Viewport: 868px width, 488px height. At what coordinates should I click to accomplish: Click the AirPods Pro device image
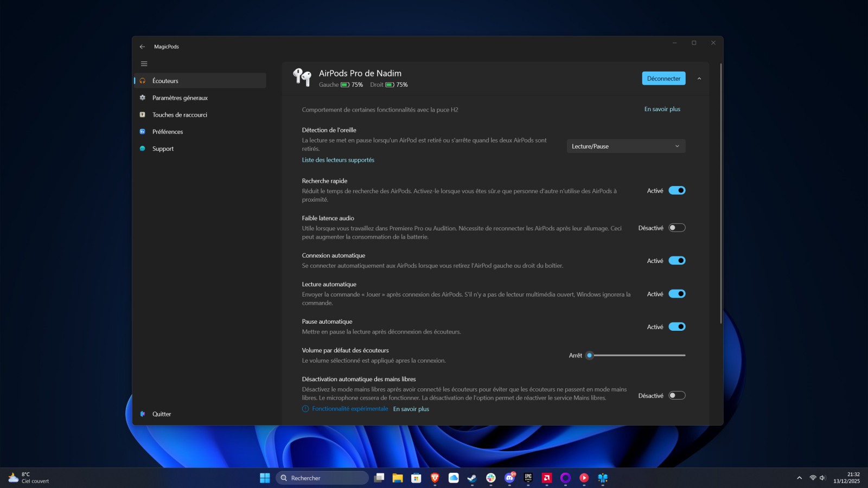(x=301, y=77)
